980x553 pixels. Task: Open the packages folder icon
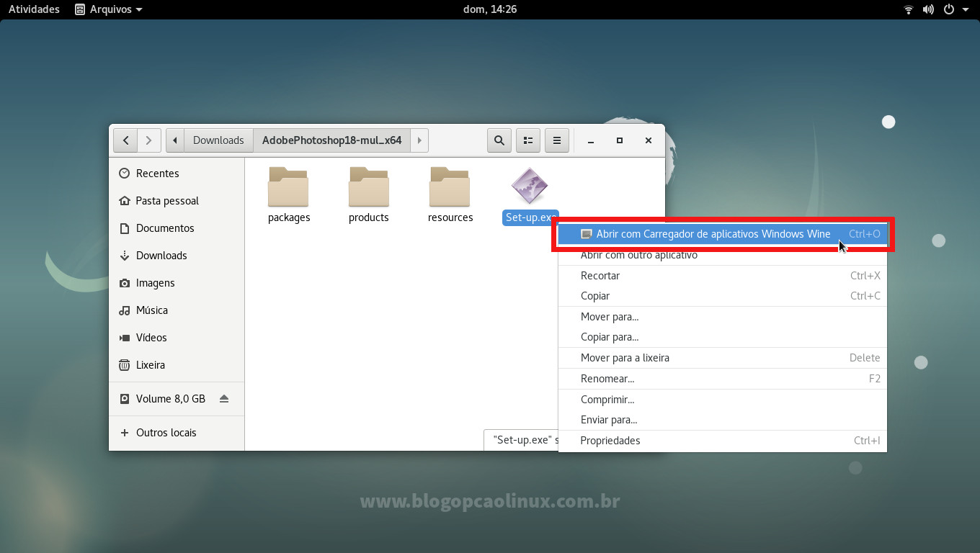[x=288, y=187]
